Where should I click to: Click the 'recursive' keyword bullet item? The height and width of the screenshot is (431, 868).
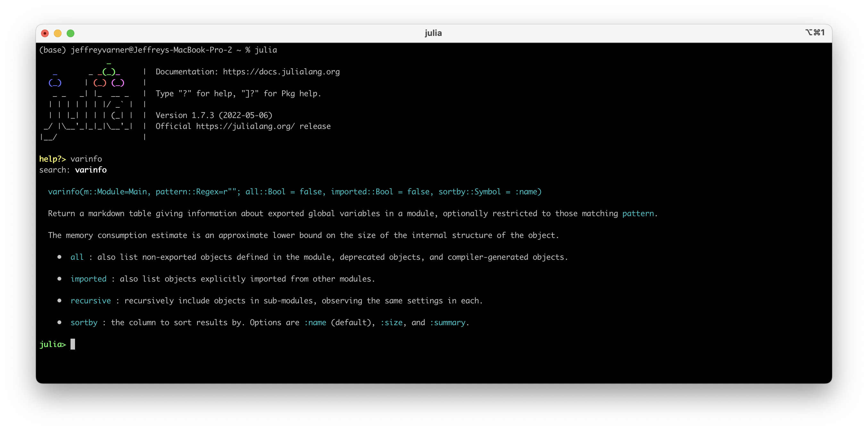pos(91,300)
